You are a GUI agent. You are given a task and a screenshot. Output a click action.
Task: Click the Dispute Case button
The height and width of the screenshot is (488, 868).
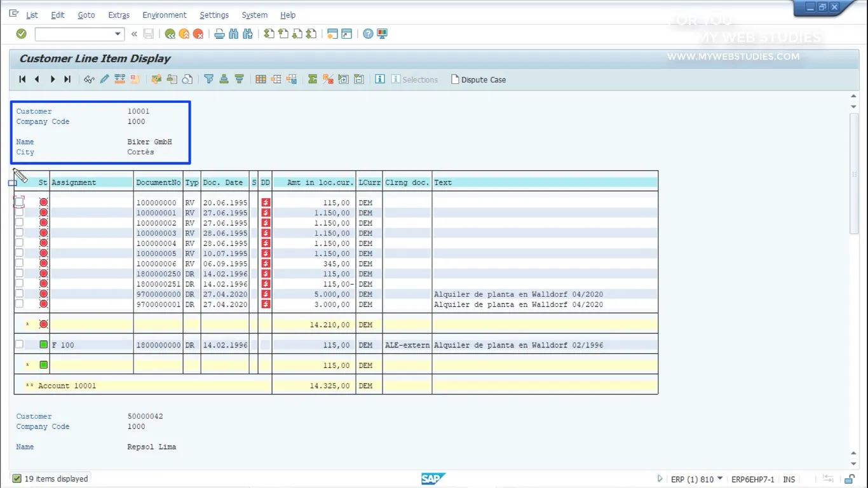pos(478,79)
